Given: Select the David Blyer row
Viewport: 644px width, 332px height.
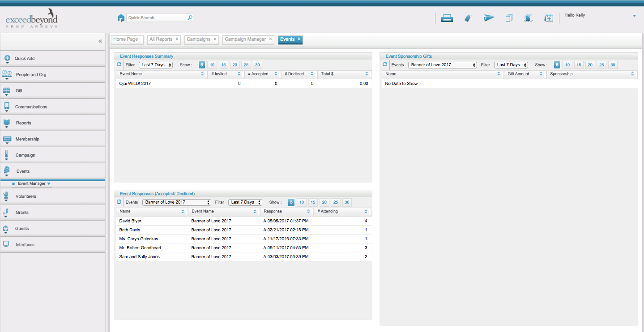Looking at the screenshot, I should coord(243,221).
